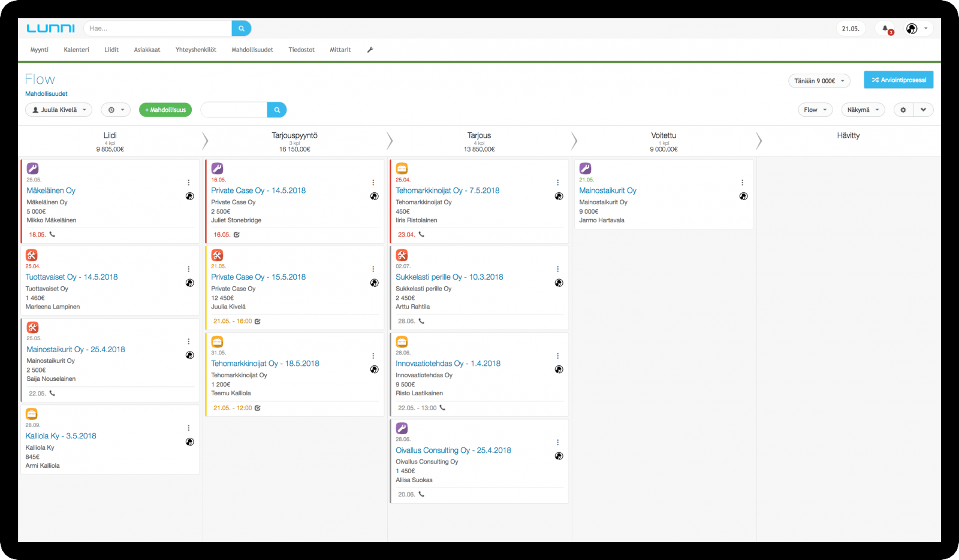Image resolution: width=959 pixels, height=560 pixels.
Task: Open Liidit menu
Action: (111, 50)
